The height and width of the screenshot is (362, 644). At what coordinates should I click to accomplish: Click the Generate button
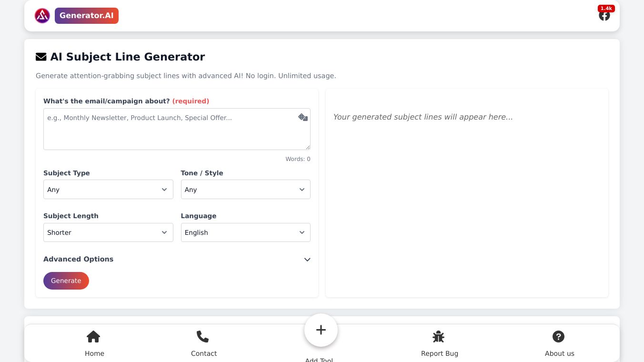(66, 281)
